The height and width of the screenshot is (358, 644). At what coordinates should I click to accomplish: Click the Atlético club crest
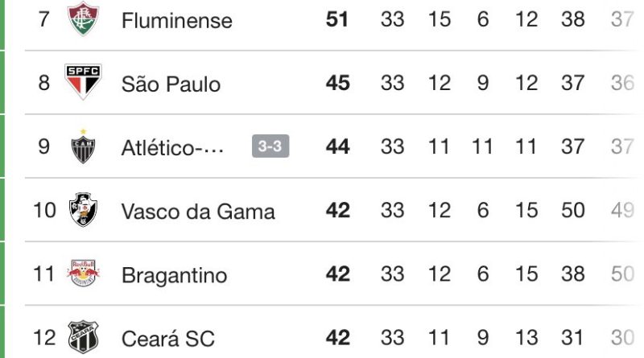81,147
